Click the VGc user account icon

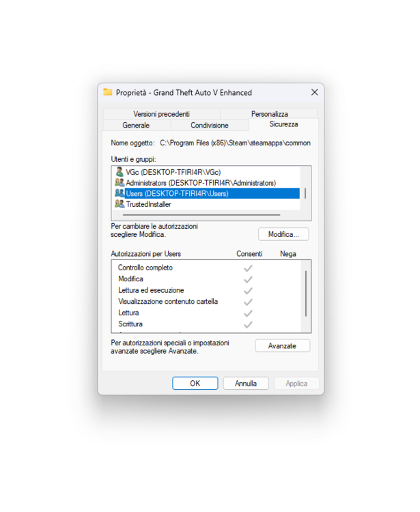(120, 172)
